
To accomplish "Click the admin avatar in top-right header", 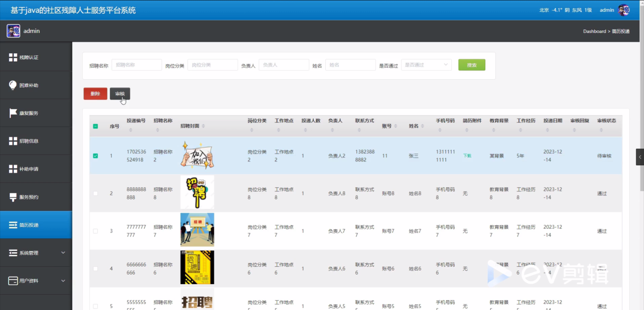I will [x=624, y=10].
